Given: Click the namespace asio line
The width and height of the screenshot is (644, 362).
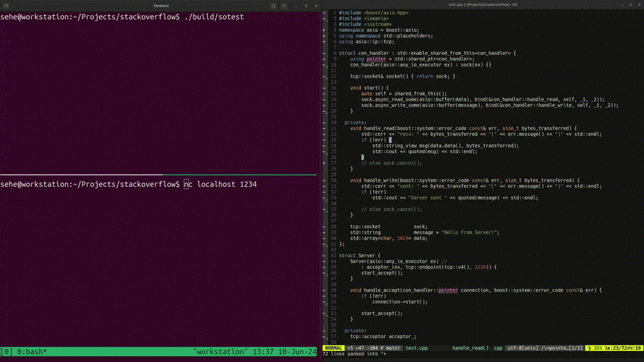Looking at the screenshot, I should pyautogui.click(x=379, y=30).
